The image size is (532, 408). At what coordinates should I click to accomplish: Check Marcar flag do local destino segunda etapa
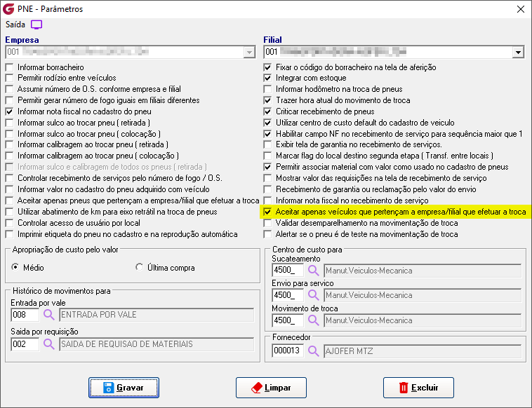point(267,156)
